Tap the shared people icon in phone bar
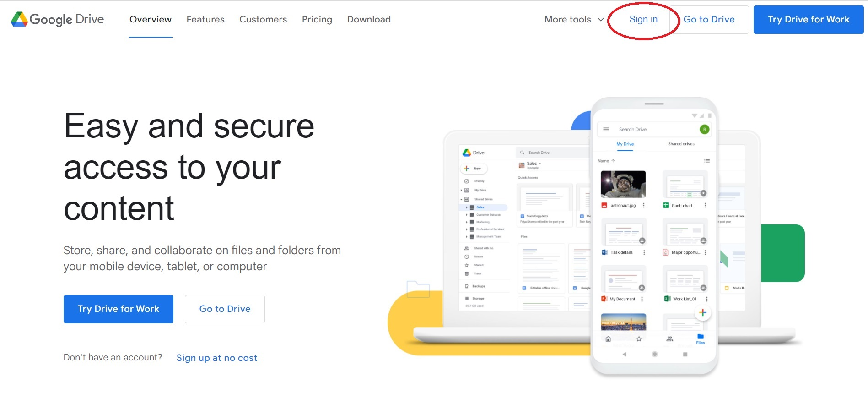 (x=669, y=339)
